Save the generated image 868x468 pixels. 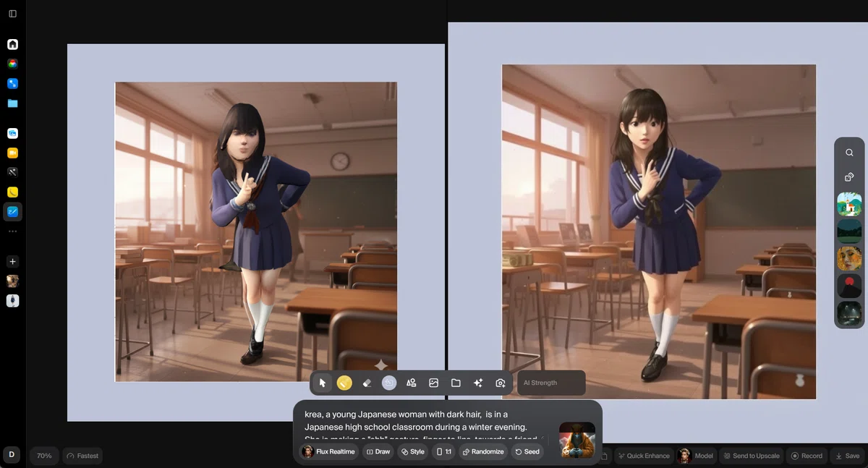[847, 456]
